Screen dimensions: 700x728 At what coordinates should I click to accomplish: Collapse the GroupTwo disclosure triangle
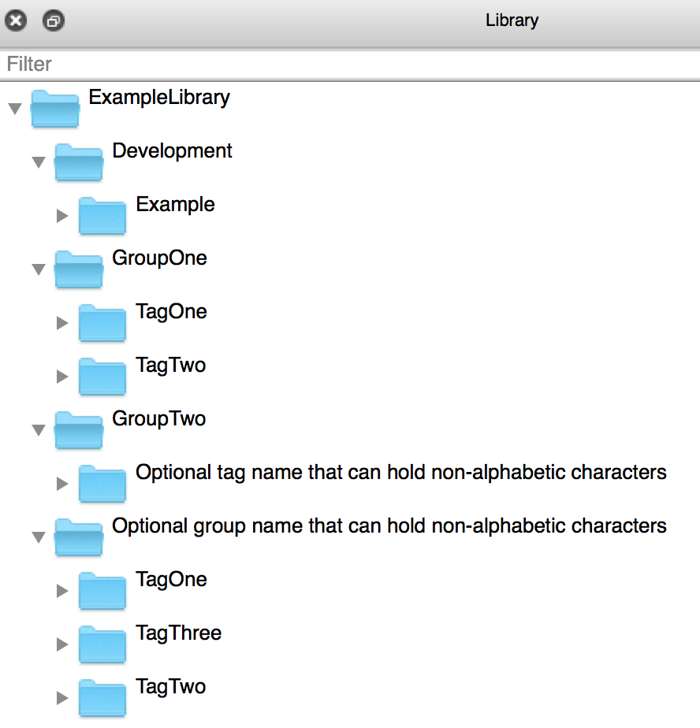[x=38, y=430]
